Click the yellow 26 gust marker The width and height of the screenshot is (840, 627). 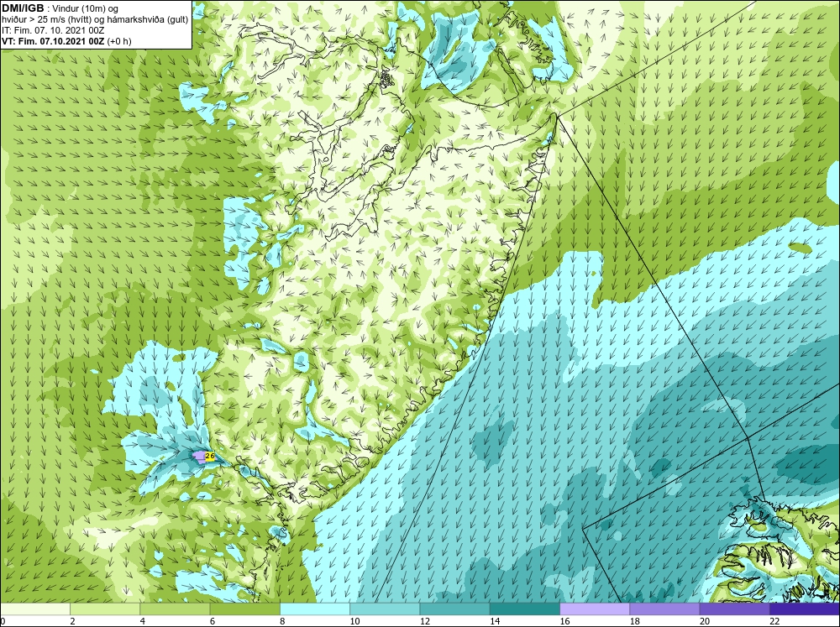(210, 457)
